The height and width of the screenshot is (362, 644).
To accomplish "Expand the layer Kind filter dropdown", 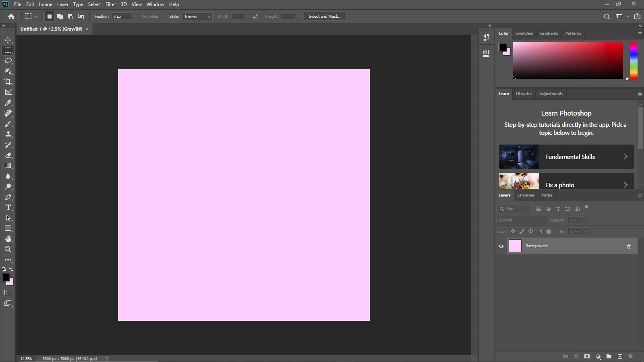I will (x=514, y=209).
